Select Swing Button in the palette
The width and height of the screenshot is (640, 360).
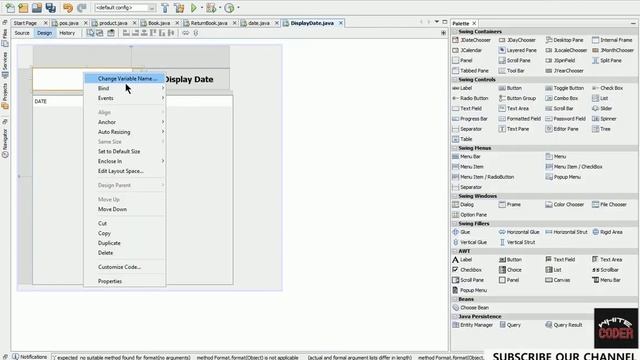[x=510, y=88]
